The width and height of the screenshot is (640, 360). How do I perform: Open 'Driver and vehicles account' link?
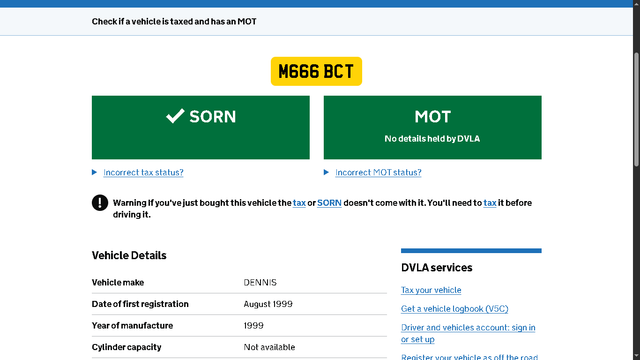tap(468, 333)
